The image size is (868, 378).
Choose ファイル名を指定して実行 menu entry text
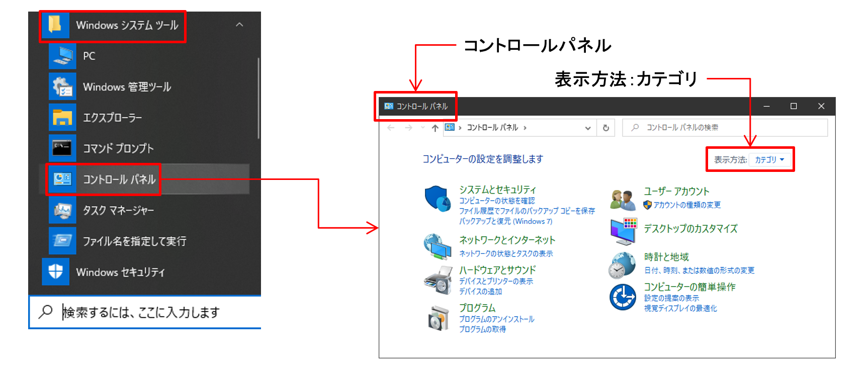pyautogui.click(x=135, y=241)
